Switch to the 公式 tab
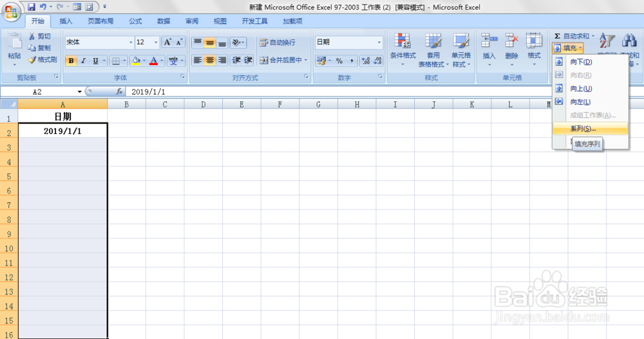The image size is (644, 339). [135, 21]
